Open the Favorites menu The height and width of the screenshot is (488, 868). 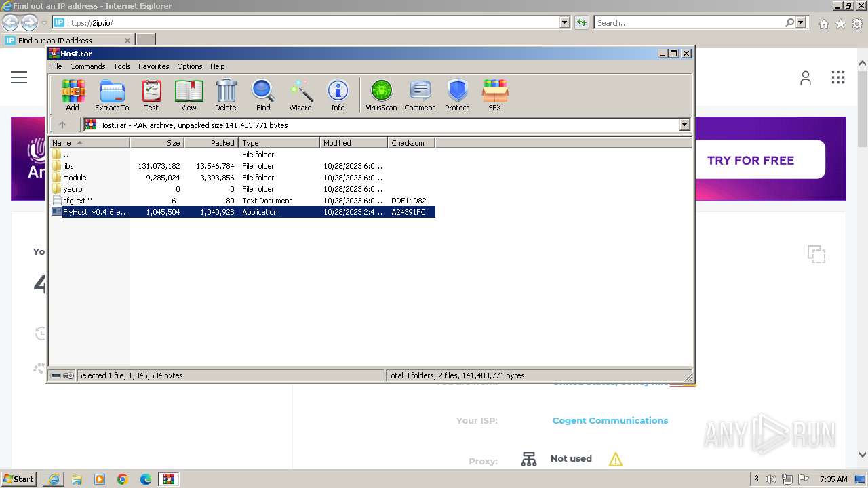coord(154,66)
